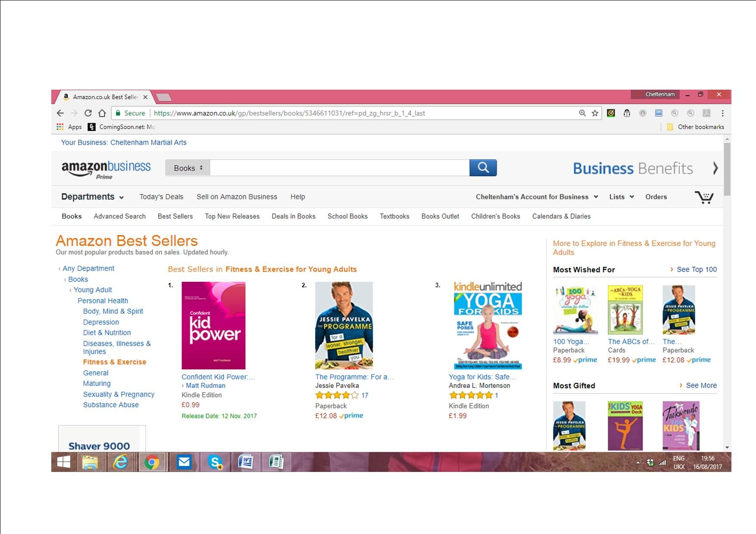Open Mail app from taskbar
The width and height of the screenshot is (756, 534).
point(184,462)
